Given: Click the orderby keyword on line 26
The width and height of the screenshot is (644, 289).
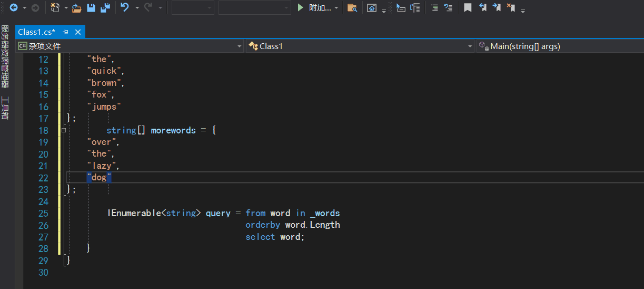Looking at the screenshot, I should pos(263,225).
